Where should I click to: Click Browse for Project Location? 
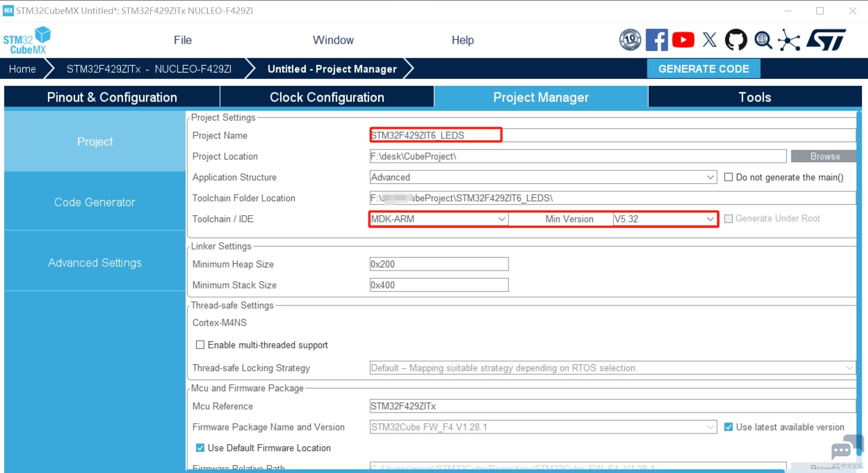[x=824, y=156]
